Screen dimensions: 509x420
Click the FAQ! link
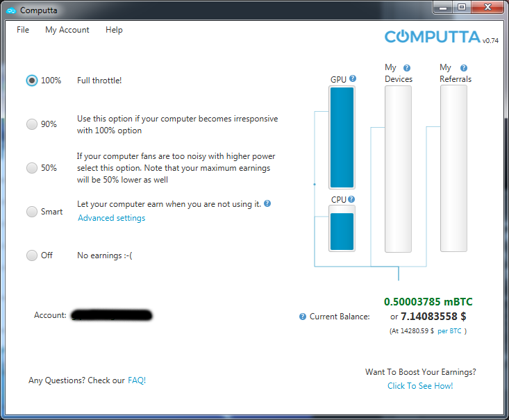coord(137,380)
